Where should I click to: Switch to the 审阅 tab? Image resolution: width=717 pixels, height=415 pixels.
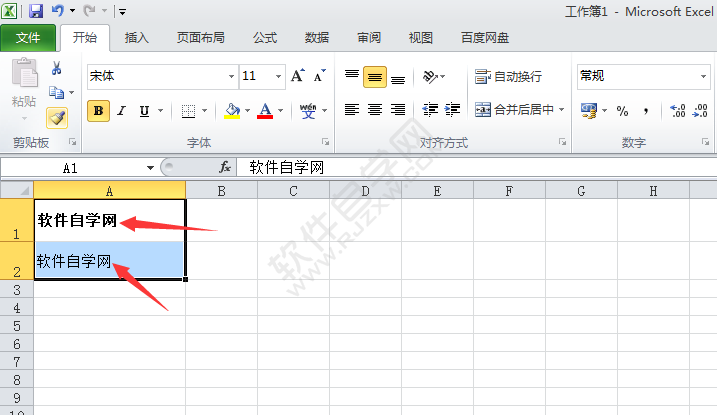(x=369, y=38)
